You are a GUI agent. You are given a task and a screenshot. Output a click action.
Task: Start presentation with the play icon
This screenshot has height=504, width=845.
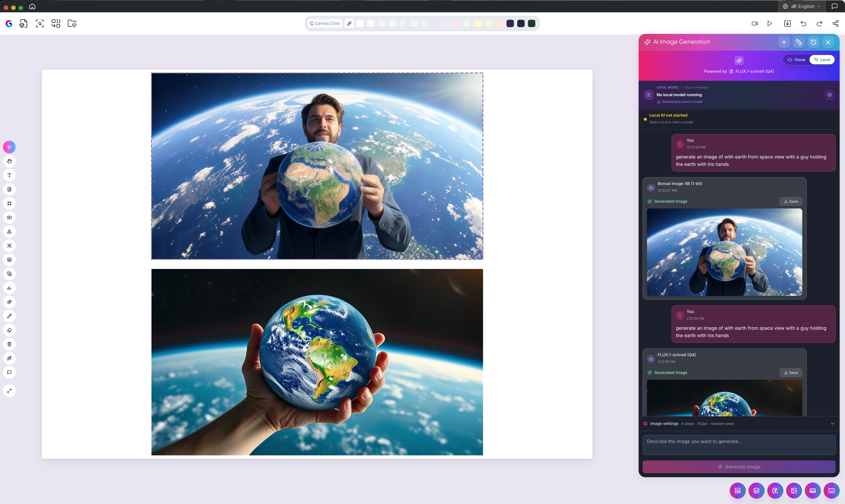(x=770, y=23)
